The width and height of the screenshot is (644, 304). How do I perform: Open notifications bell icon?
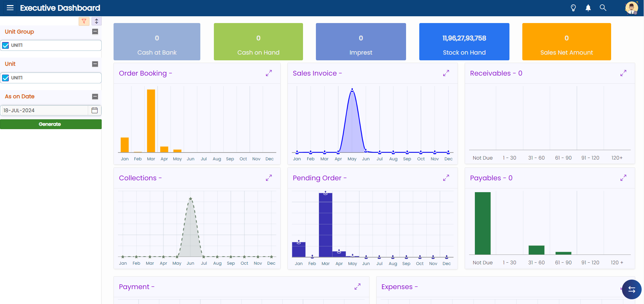coord(588,8)
